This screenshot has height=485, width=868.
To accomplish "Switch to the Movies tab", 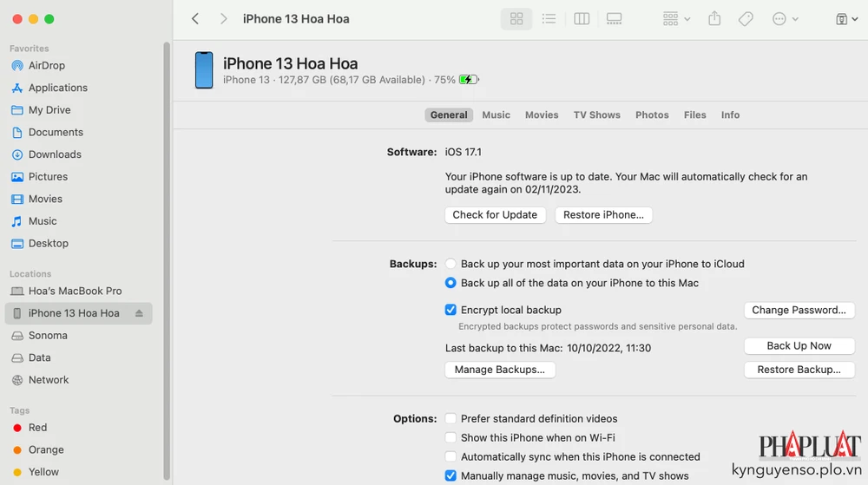I will [x=542, y=115].
